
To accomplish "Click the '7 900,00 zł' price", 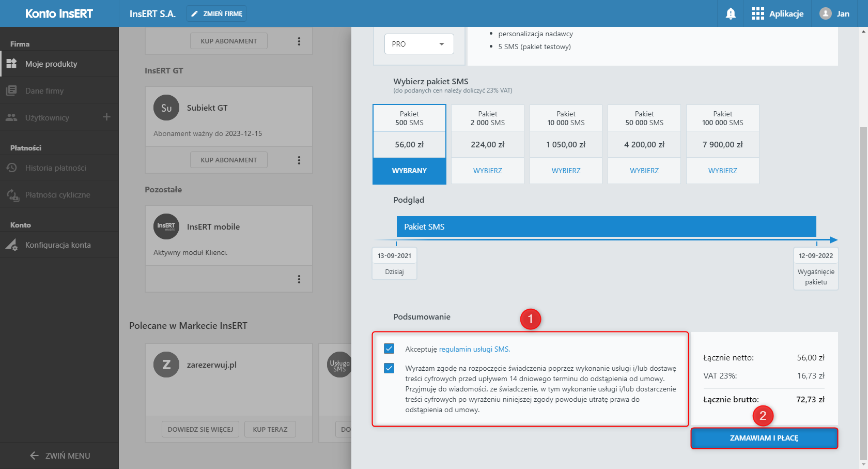I will (723, 145).
